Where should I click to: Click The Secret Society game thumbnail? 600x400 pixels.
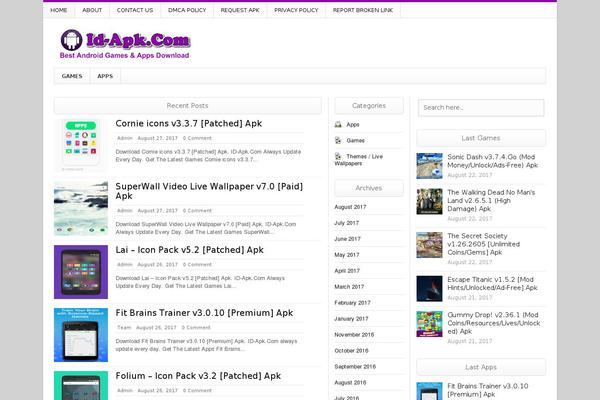(x=429, y=245)
